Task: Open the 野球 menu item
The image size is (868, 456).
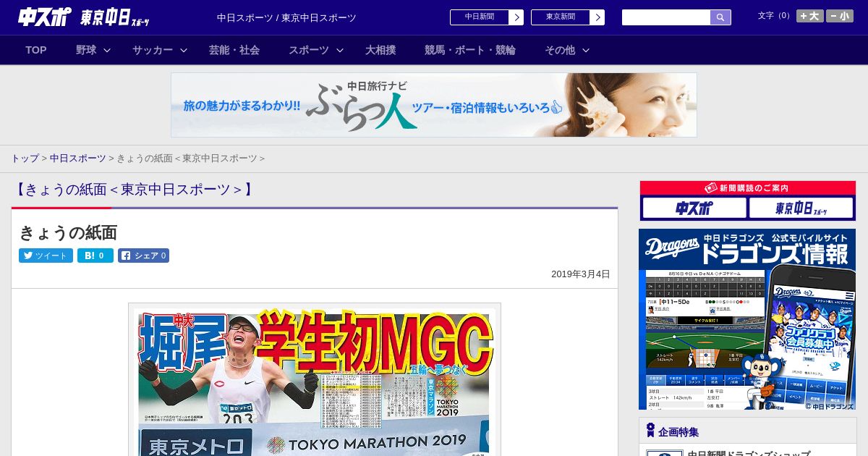Action: tap(86, 50)
